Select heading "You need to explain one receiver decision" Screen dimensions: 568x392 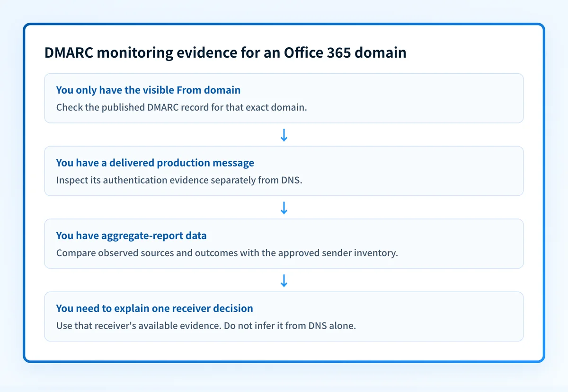[x=155, y=308]
